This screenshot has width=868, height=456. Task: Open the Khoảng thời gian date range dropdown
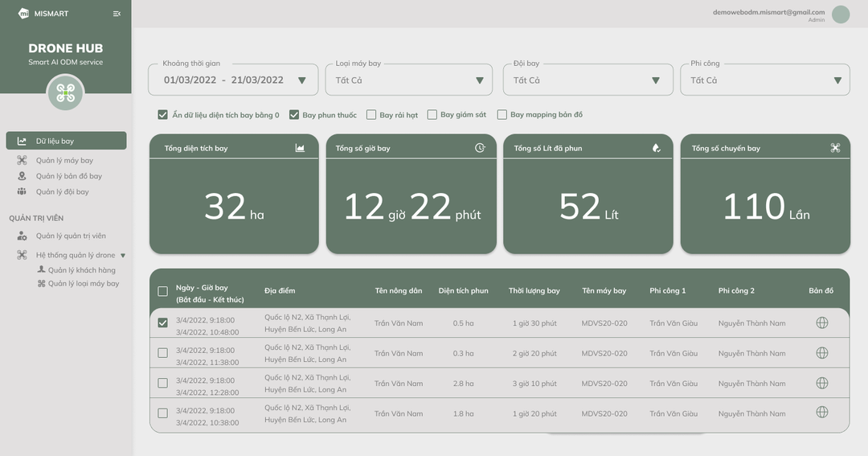click(301, 80)
